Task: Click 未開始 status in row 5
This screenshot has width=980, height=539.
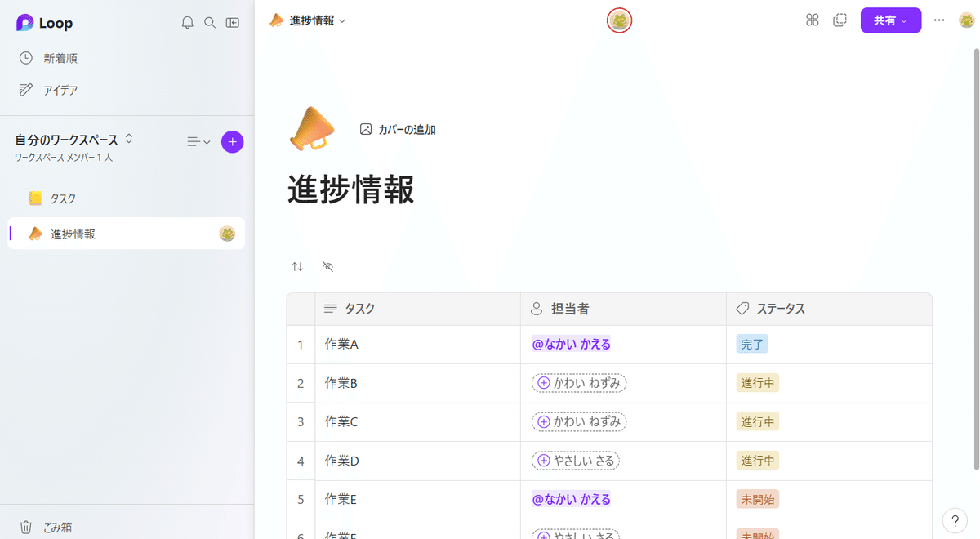Action: coord(758,499)
